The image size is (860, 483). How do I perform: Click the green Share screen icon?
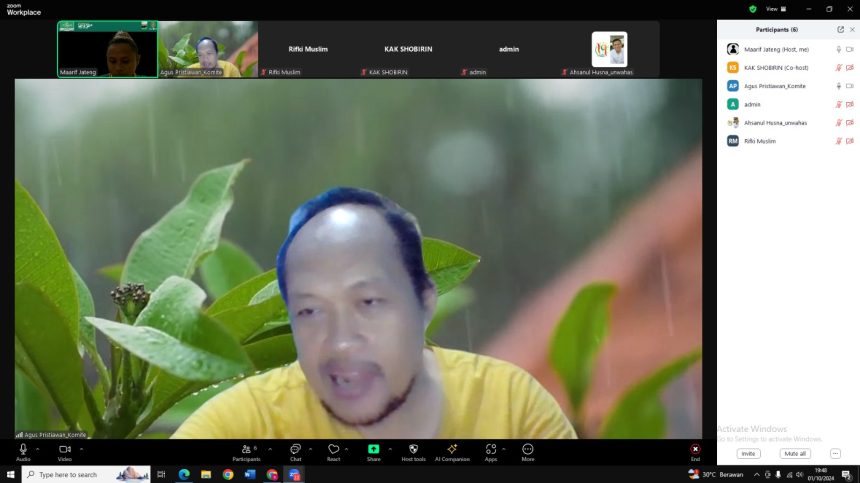[x=373, y=450]
